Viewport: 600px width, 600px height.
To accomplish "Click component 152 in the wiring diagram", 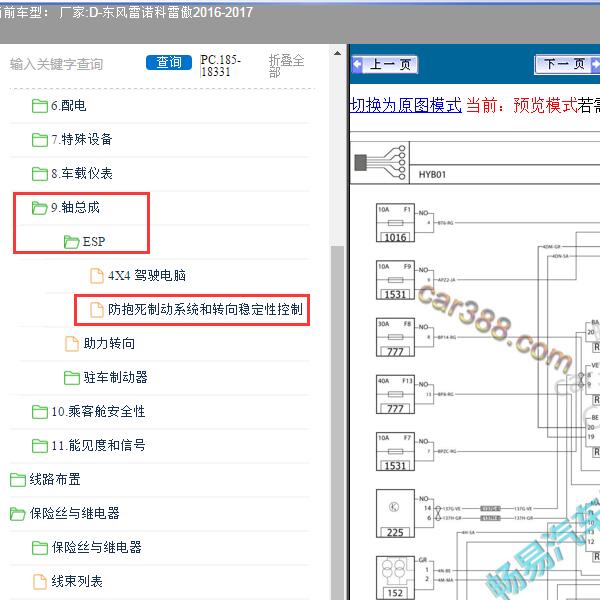I will click(x=395, y=578).
